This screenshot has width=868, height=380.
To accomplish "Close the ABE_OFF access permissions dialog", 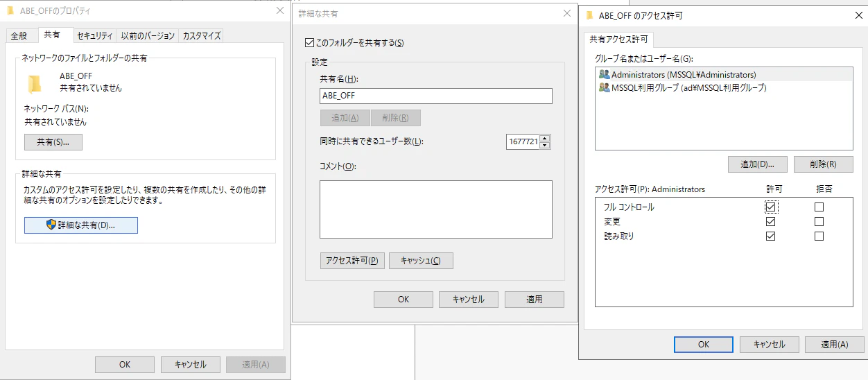I will pos(859,15).
